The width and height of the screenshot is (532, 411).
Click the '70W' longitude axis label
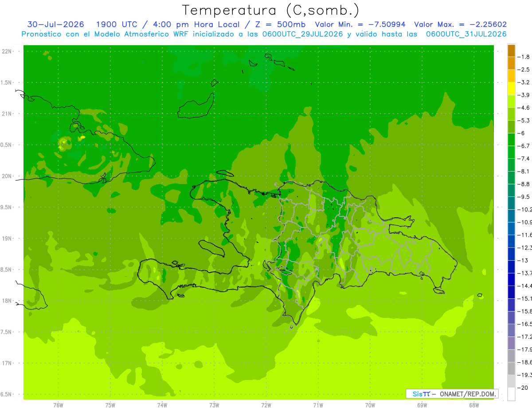pos(370,405)
